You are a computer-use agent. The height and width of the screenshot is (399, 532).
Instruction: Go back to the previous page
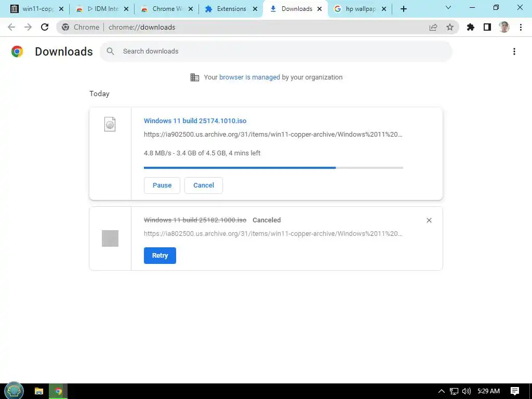(x=11, y=27)
